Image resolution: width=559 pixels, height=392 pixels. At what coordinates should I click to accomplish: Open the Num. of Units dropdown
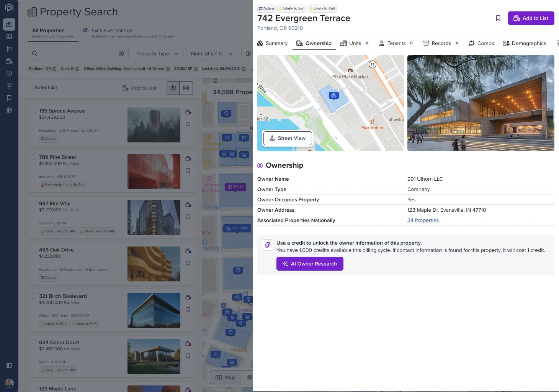pyautogui.click(x=212, y=54)
